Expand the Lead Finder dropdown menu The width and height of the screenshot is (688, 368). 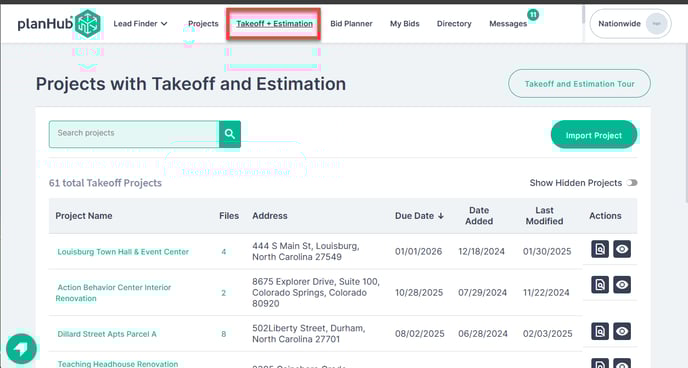[140, 24]
